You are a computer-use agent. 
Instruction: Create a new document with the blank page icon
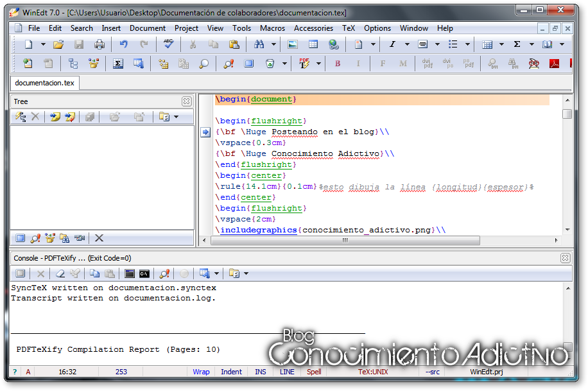pos(28,44)
